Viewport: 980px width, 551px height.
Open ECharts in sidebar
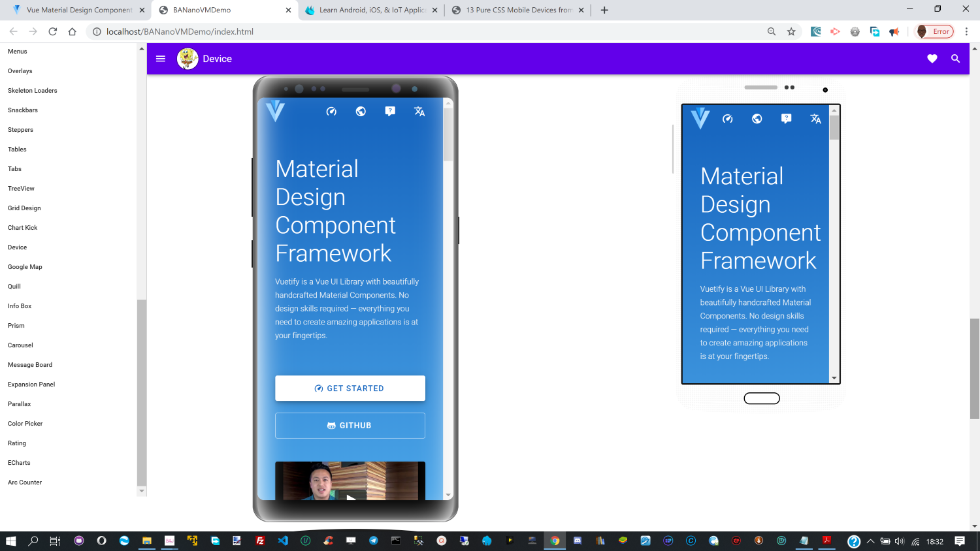pyautogui.click(x=19, y=463)
